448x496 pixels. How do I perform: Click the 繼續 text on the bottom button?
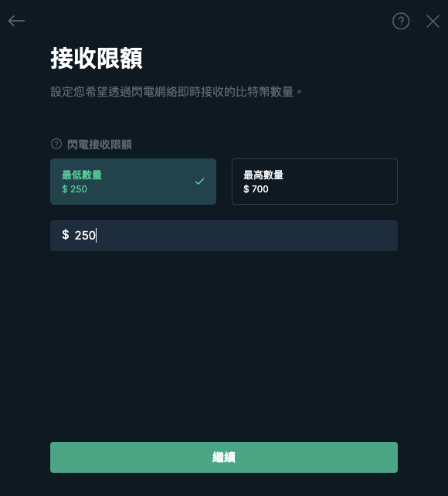224,457
